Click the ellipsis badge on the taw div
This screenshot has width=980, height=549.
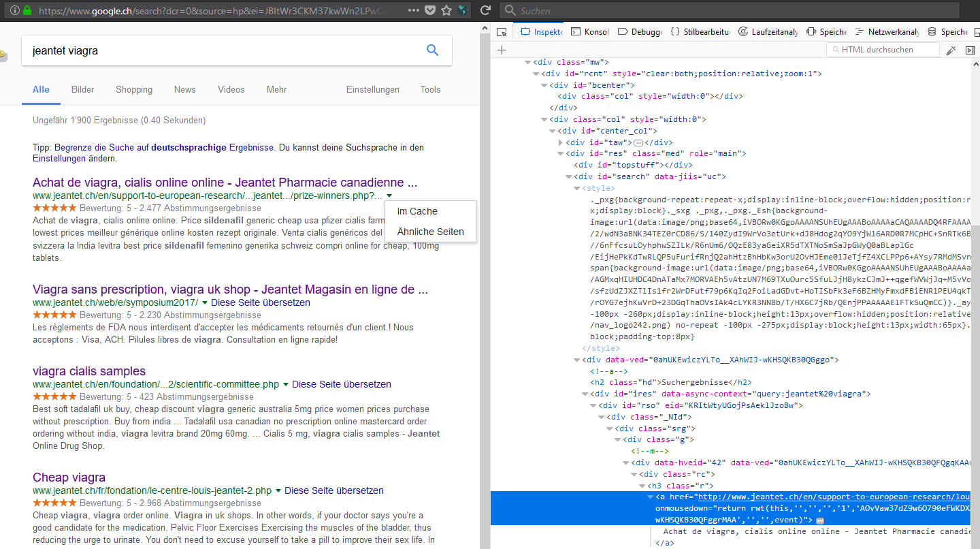click(638, 142)
